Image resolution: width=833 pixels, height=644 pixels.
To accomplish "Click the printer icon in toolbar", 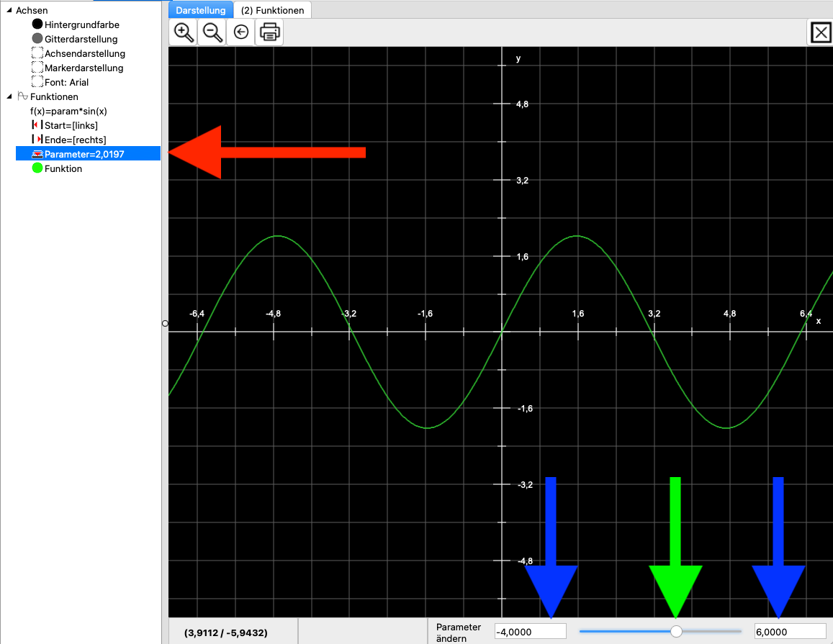I will pos(269,32).
